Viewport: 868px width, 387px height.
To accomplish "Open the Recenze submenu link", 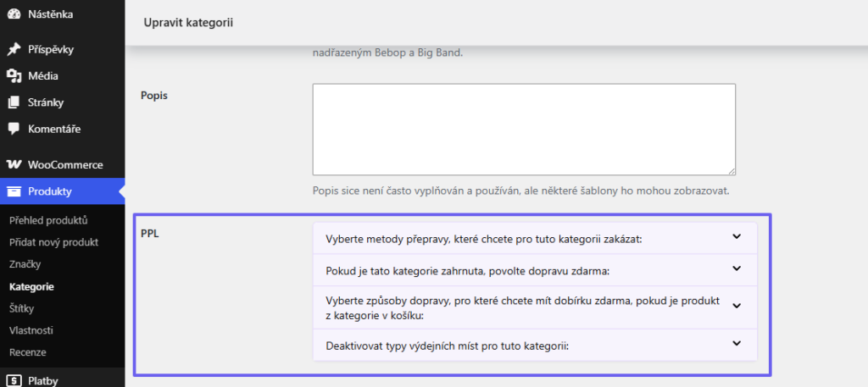I will 28,352.
